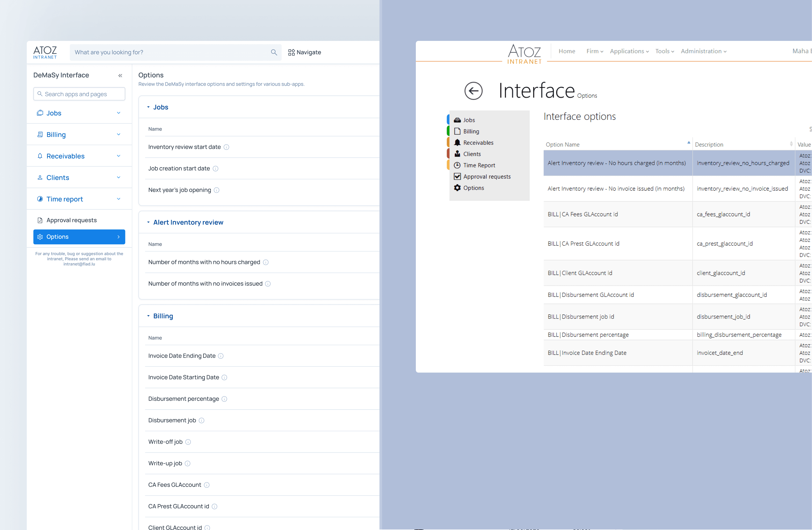Collapse the Alert Inventory review section
812x530 pixels.
[148, 222]
